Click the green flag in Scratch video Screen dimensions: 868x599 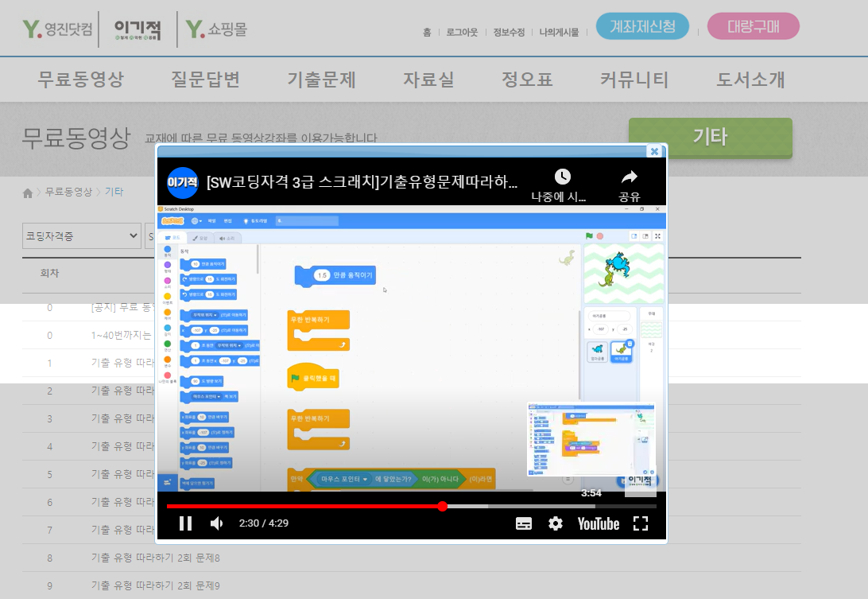point(589,236)
